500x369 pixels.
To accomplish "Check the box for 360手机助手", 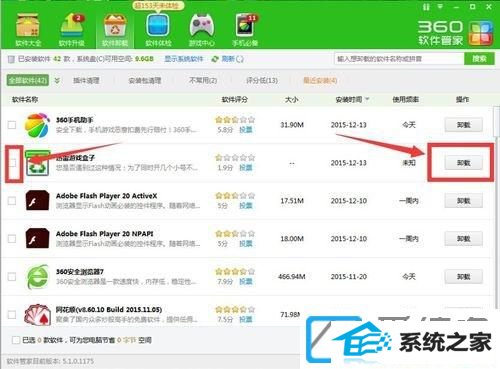I will pyautogui.click(x=12, y=125).
